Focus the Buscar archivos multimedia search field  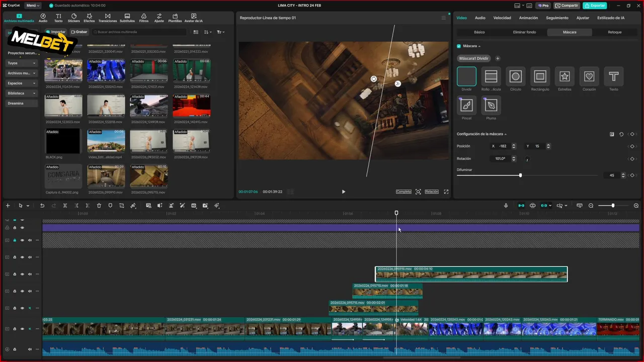(x=138, y=32)
